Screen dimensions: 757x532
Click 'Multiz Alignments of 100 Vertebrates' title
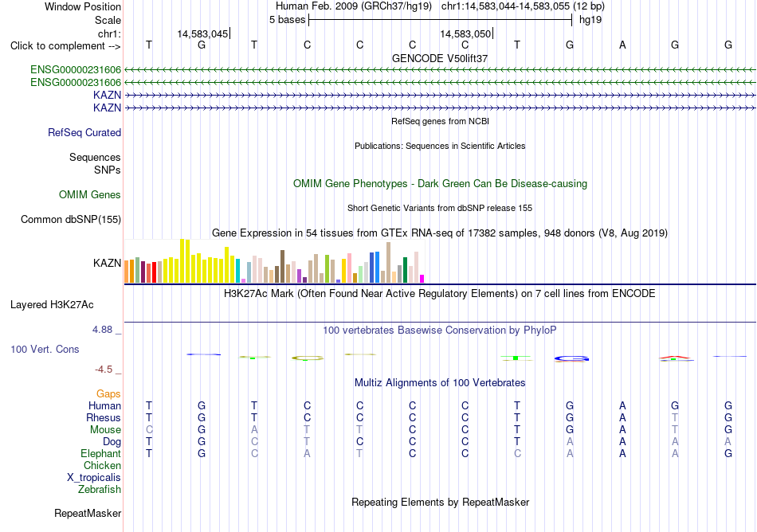point(440,383)
